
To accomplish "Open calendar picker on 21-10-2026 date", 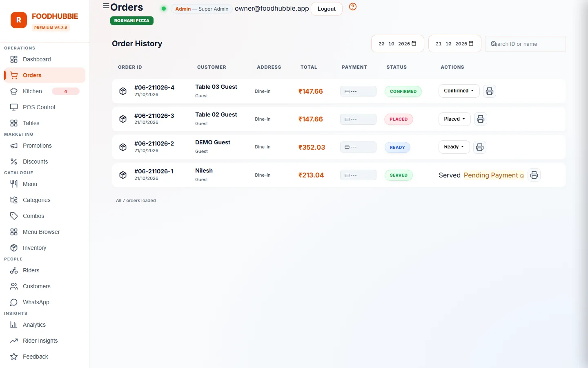I will click(471, 44).
